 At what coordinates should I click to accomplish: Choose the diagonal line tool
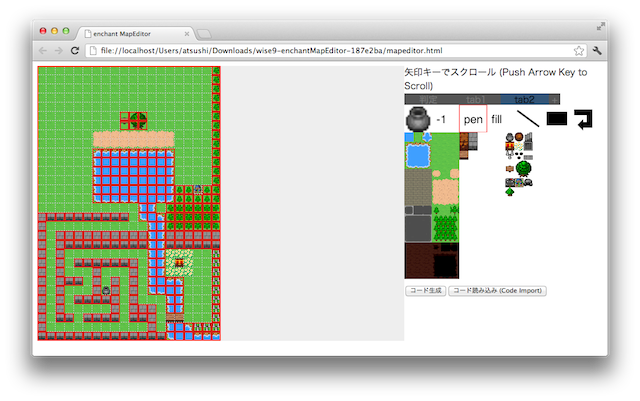coord(528,119)
